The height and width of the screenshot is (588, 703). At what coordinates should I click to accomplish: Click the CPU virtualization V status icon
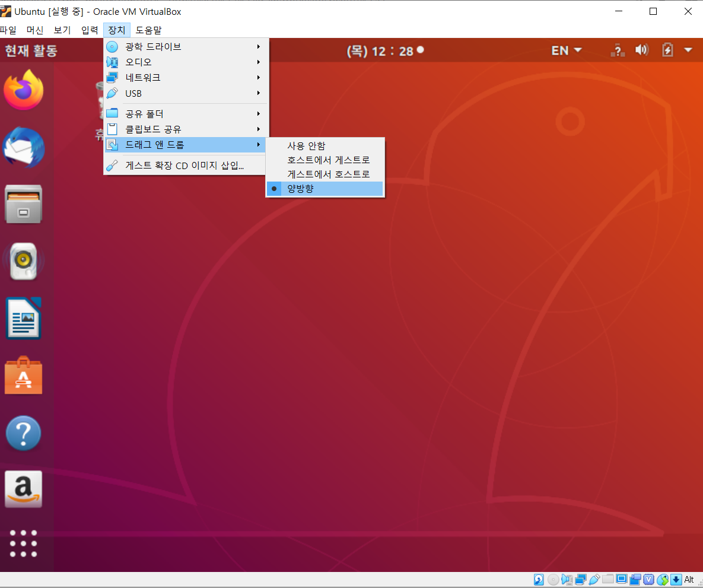pos(649,580)
